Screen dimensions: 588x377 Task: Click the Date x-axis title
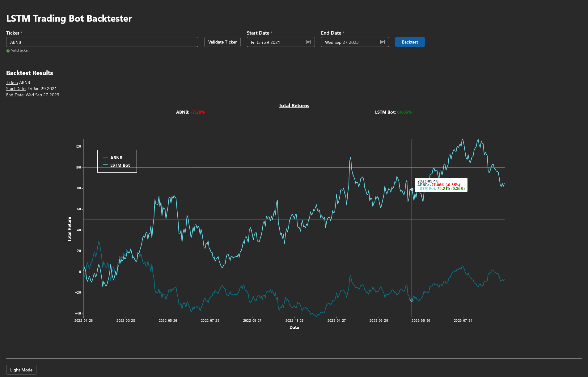pyautogui.click(x=294, y=327)
